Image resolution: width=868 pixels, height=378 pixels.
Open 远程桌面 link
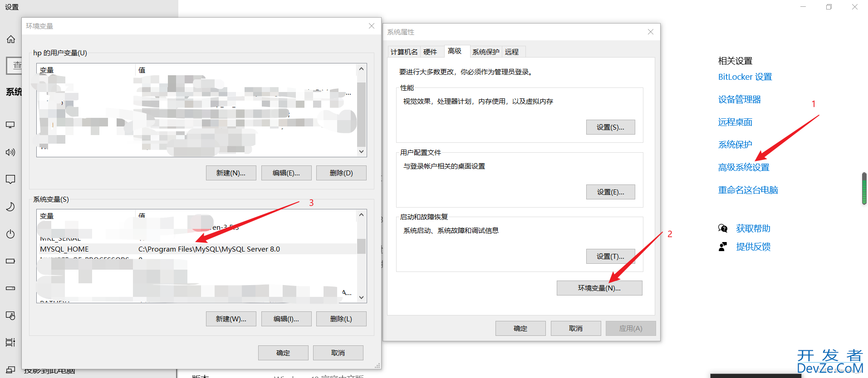pyautogui.click(x=735, y=122)
